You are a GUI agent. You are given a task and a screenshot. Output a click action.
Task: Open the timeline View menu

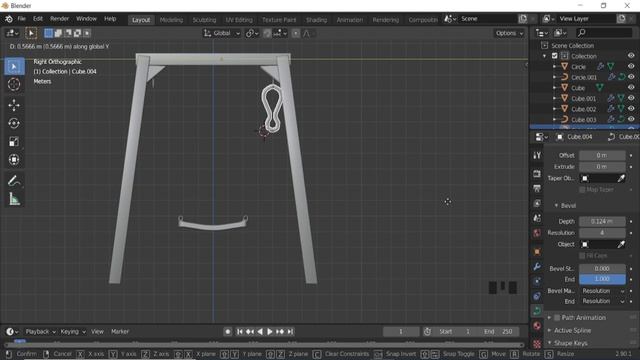click(x=97, y=332)
